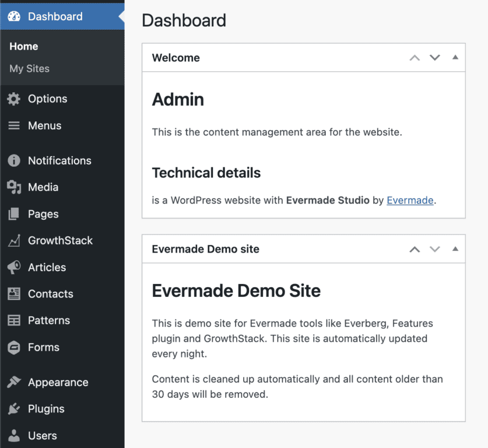Move Welcome panel up arrow

415,58
